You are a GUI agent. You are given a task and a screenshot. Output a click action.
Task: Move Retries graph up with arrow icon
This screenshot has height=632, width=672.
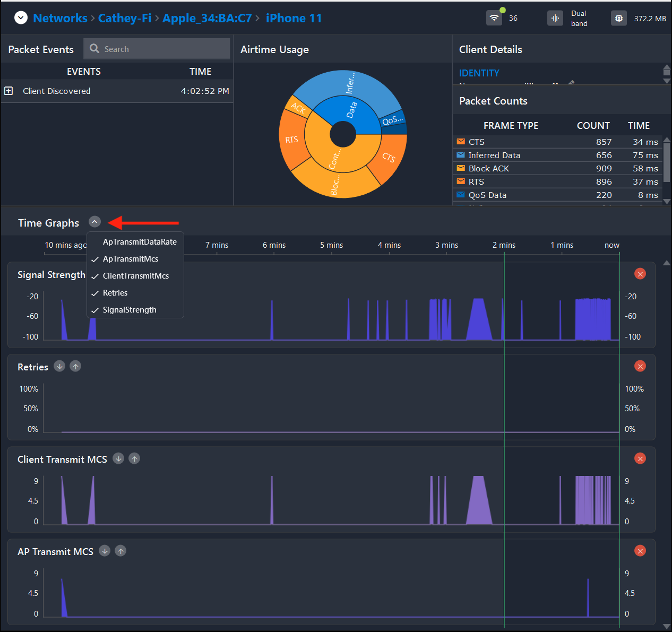[75, 366]
